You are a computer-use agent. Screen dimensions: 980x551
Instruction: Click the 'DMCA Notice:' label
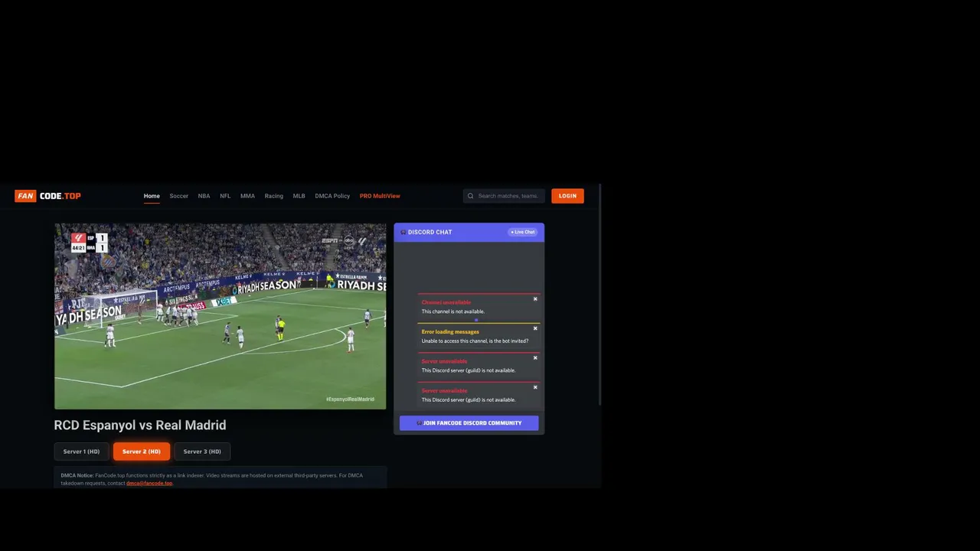77,475
